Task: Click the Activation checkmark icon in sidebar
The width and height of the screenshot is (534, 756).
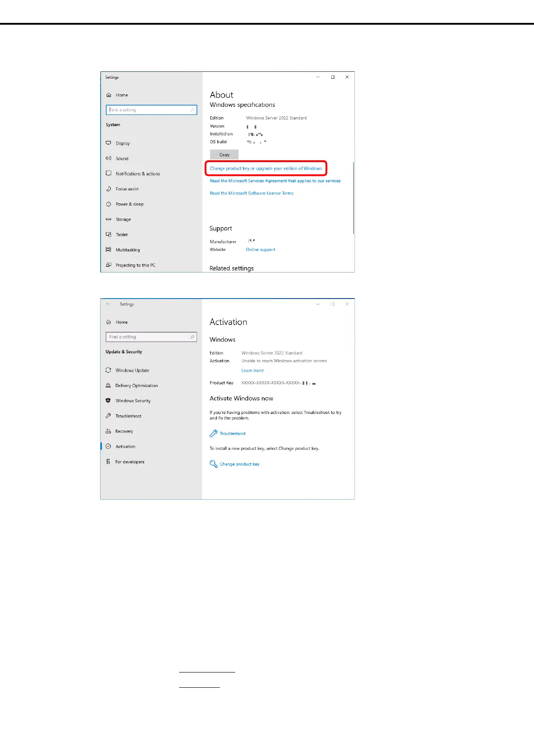Action: click(108, 446)
